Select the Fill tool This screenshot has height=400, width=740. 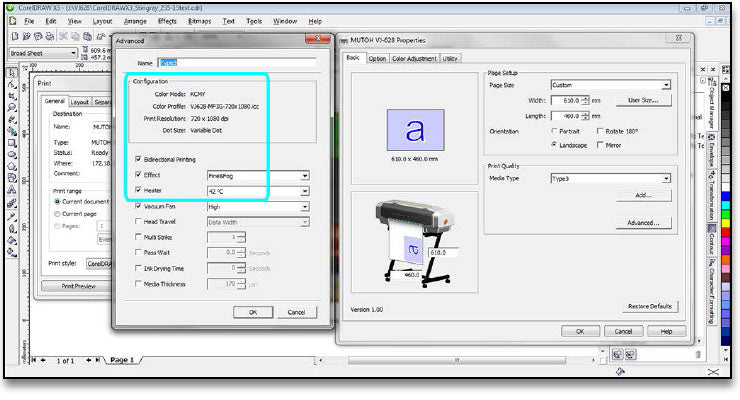pyautogui.click(x=12, y=241)
